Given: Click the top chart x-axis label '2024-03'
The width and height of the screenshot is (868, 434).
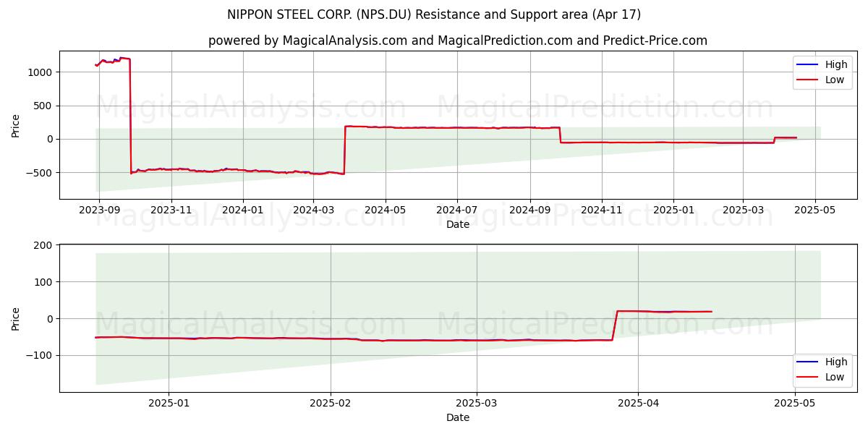Looking at the screenshot, I should click(x=313, y=210).
